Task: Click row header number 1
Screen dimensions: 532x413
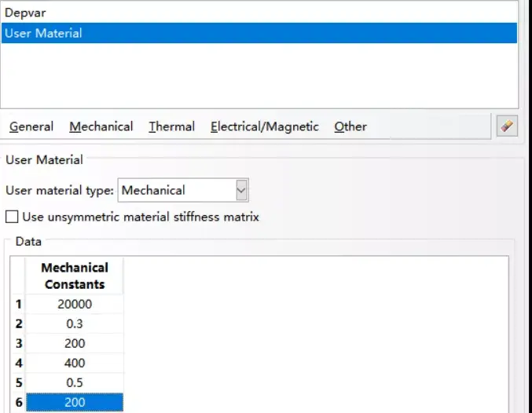Action: click(x=19, y=304)
